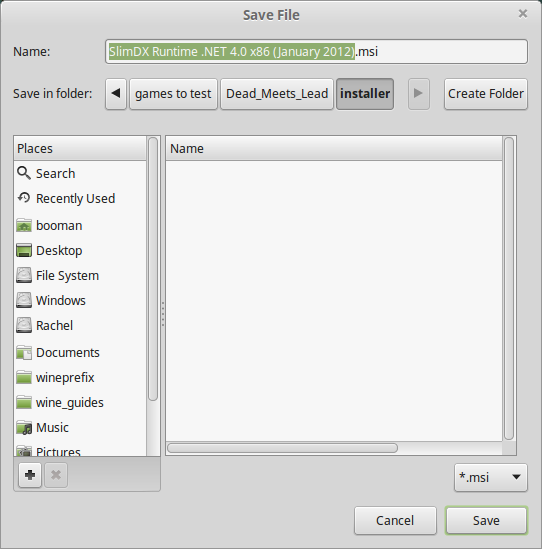542x549 pixels.
Task: Cancel the save dialog
Action: [395, 520]
